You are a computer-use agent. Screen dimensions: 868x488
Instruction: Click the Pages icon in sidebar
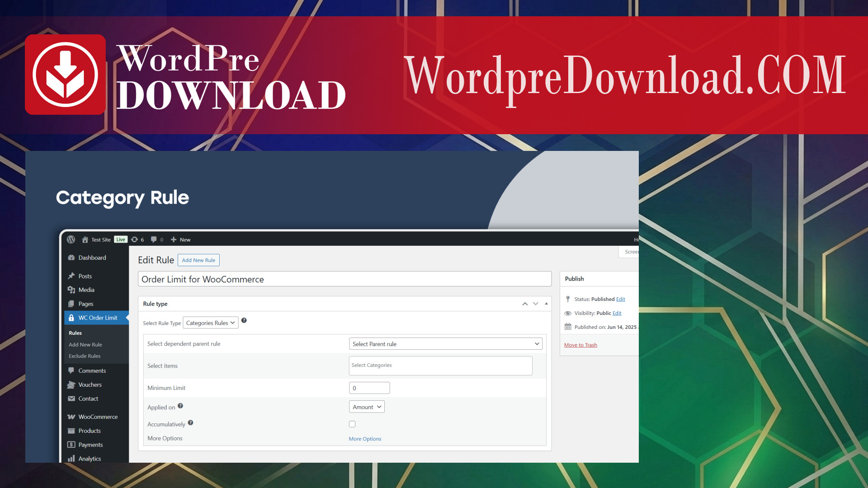[71, 304]
